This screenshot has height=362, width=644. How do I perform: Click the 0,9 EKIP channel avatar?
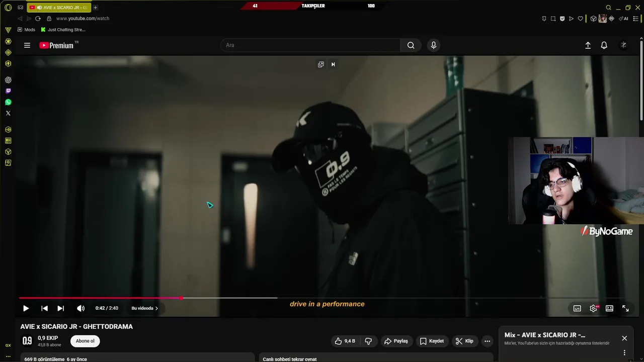[x=27, y=341]
